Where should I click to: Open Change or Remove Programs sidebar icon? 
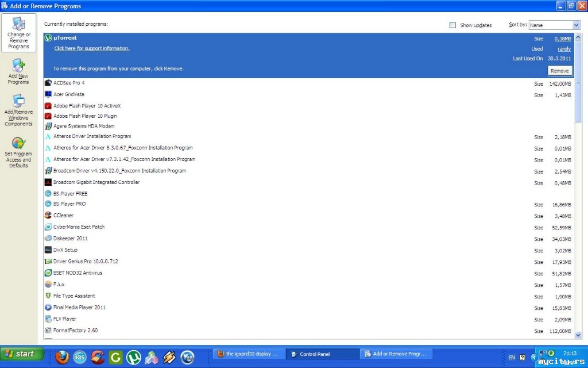19,33
